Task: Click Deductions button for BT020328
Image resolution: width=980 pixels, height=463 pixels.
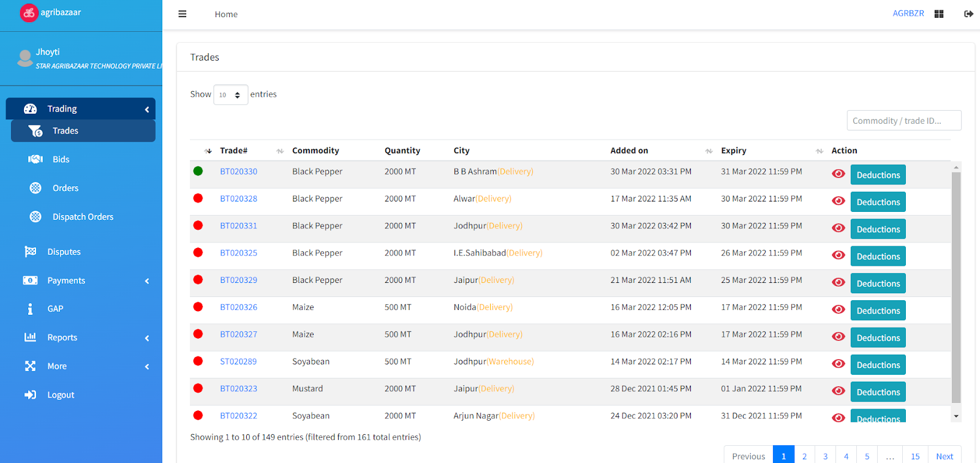Action: 878,202
